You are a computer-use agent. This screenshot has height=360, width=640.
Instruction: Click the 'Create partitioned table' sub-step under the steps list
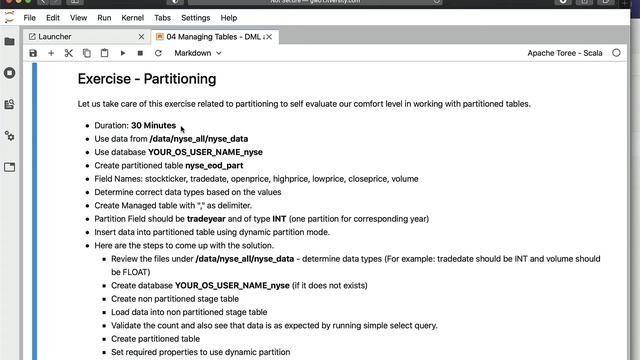[156, 339]
